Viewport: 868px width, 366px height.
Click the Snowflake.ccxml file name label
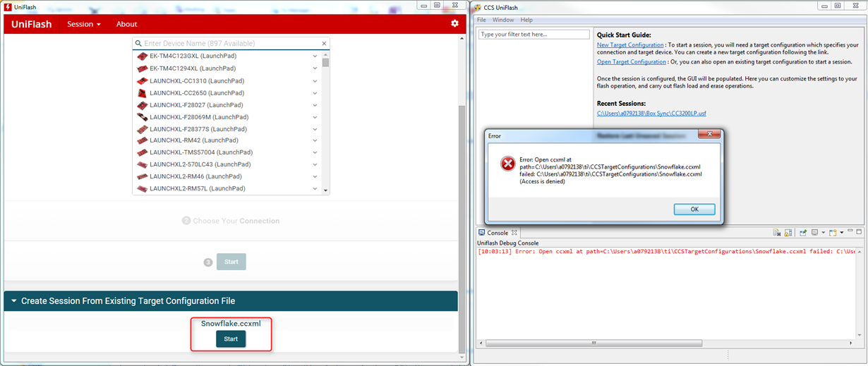tap(231, 324)
